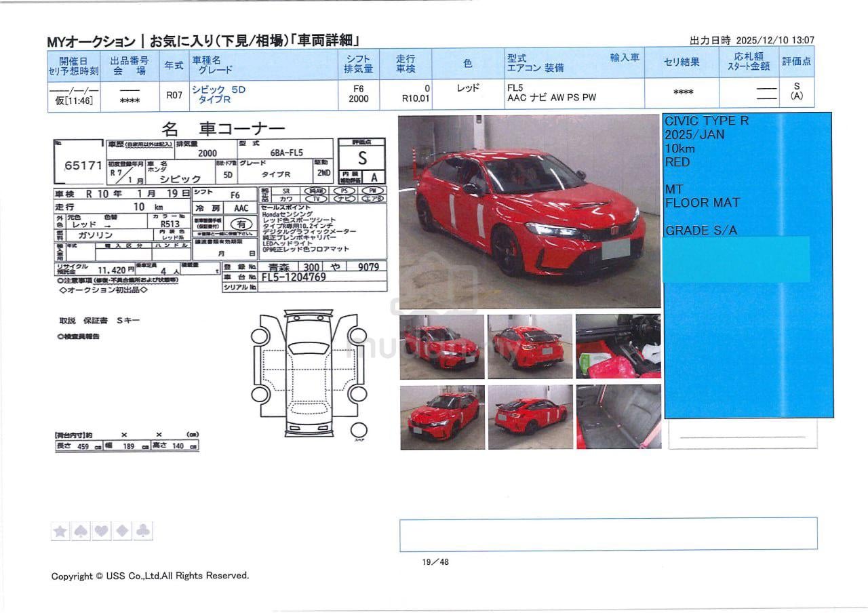
Task: Open the large front-view red Civic photo
Action: (x=529, y=212)
